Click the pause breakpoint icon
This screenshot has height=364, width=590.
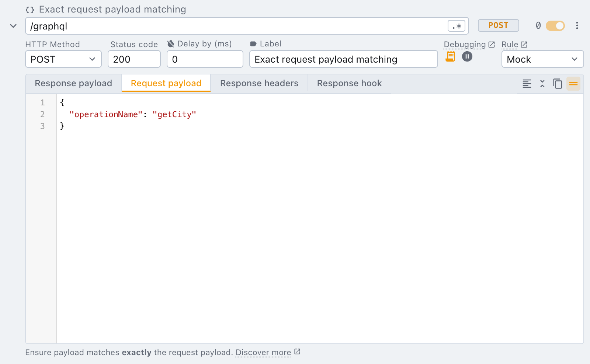467,56
